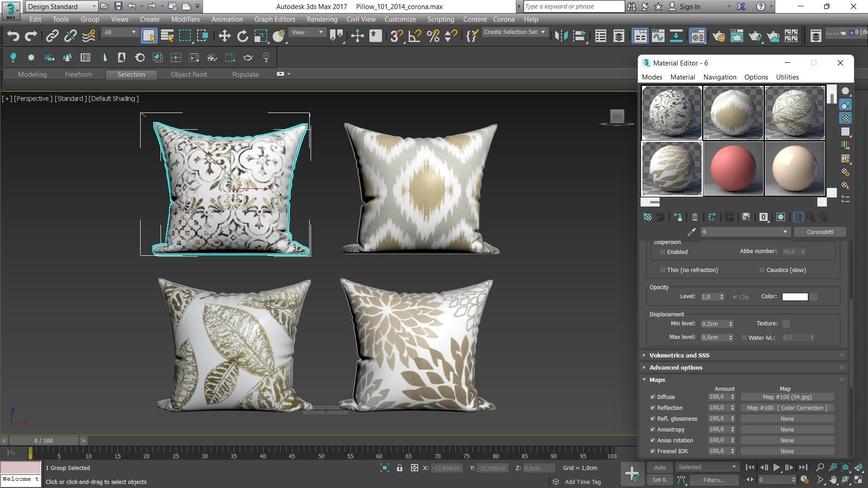Click the Play Animation button
This screenshot has height=488, width=868.
[x=776, y=468]
